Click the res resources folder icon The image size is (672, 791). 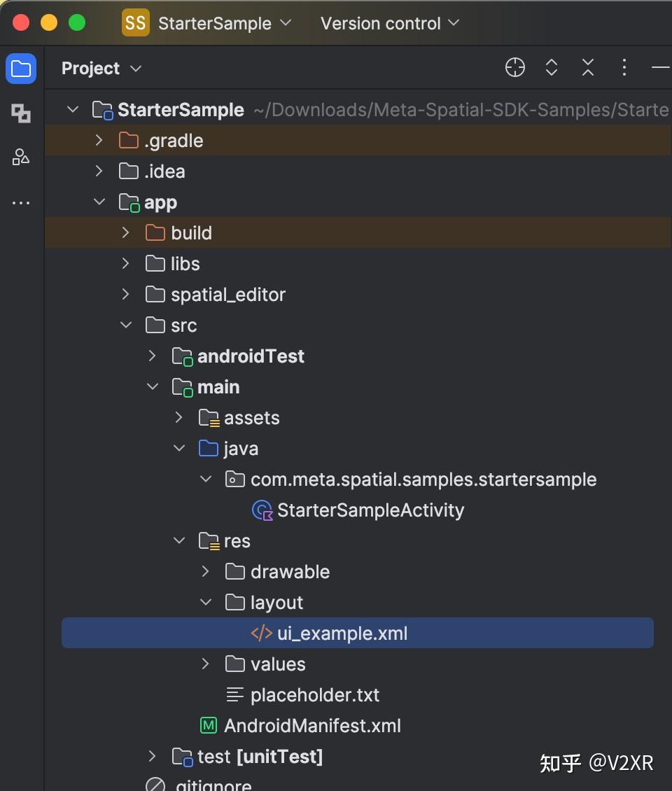(x=209, y=541)
